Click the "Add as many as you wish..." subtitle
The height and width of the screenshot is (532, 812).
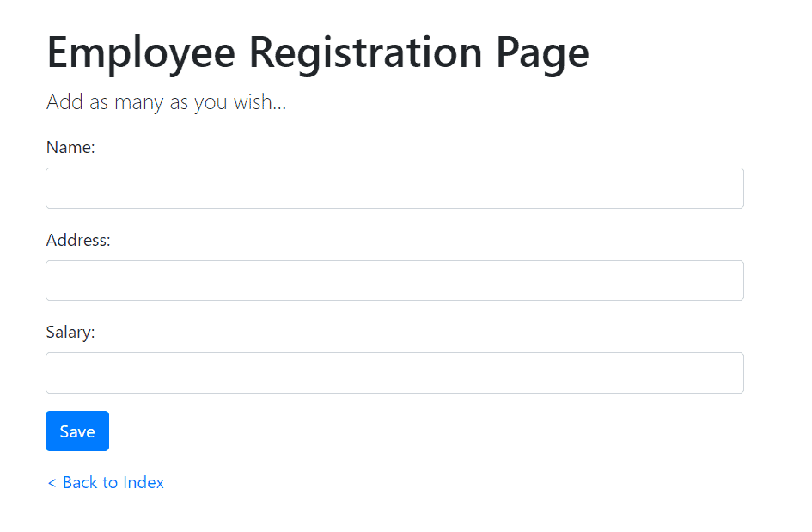[166, 102]
